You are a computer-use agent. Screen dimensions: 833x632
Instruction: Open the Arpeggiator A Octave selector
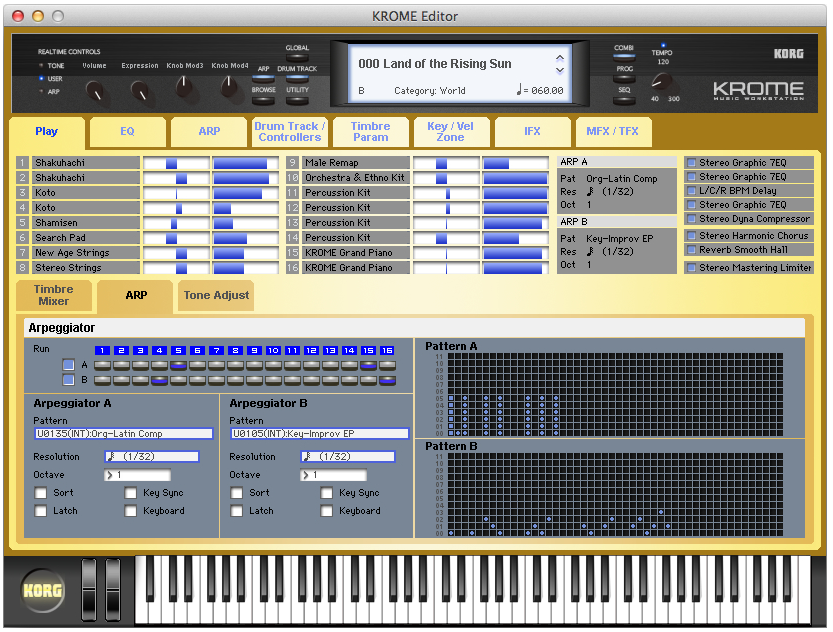(x=138, y=475)
